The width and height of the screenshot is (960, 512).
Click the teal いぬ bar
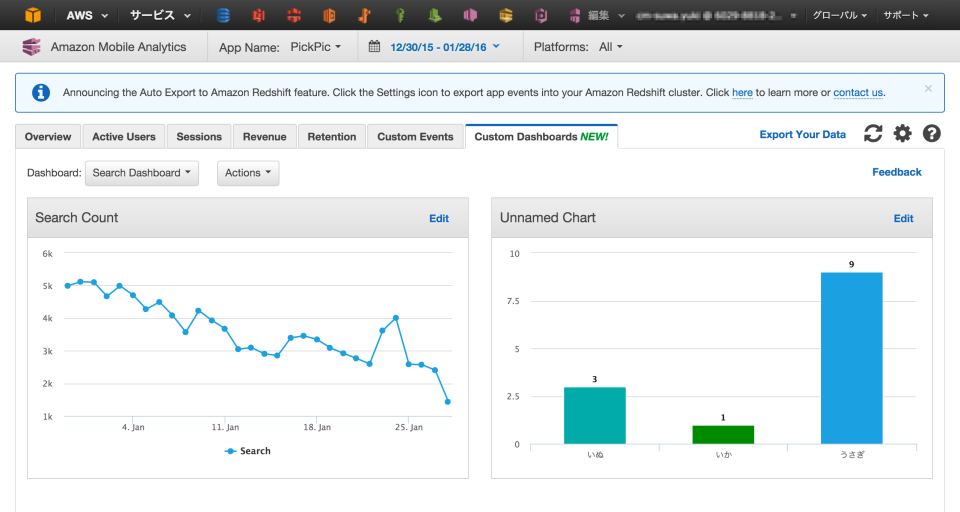tap(594, 415)
